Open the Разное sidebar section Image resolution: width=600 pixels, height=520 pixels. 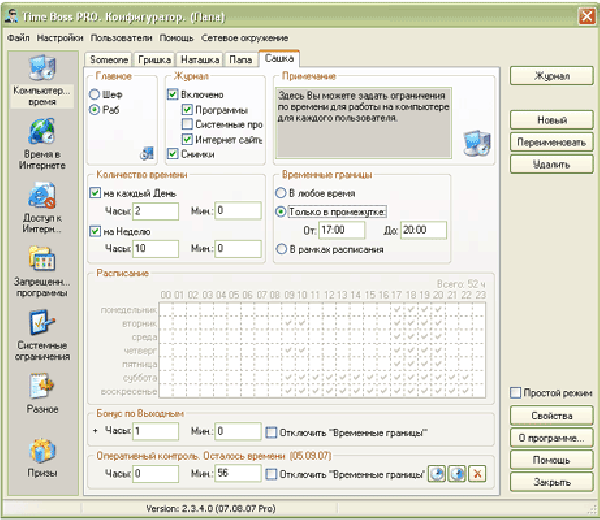tap(43, 388)
